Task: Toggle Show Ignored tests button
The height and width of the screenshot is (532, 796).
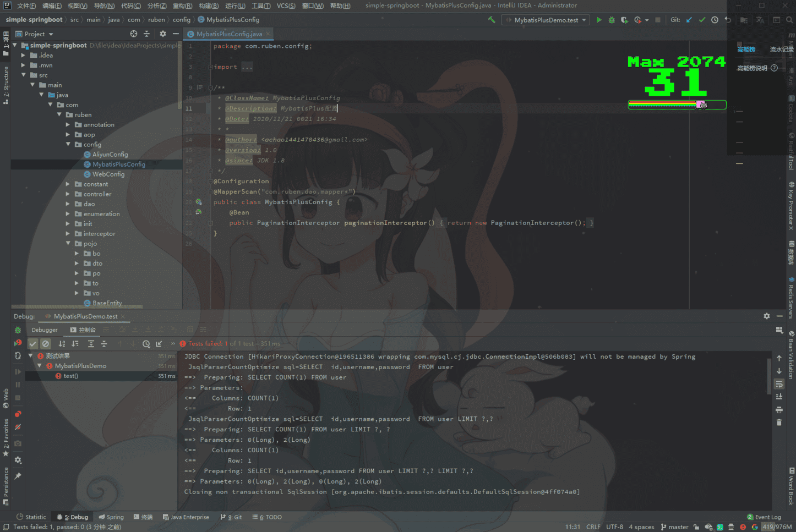Action: (46, 344)
